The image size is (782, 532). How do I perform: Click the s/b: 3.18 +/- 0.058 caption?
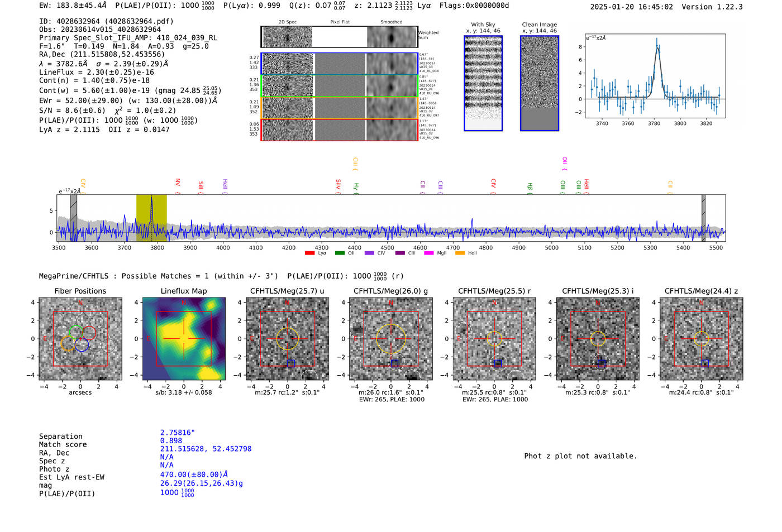pyautogui.click(x=184, y=392)
